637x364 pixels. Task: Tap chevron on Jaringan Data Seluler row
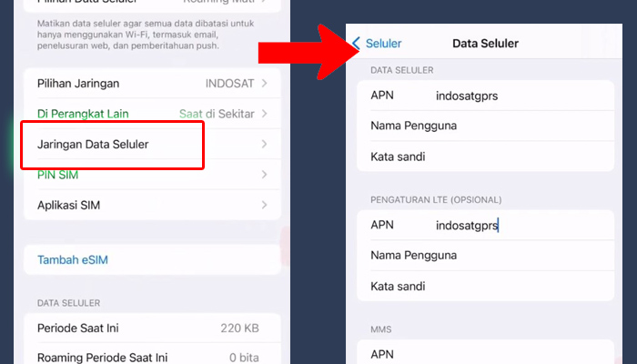click(x=265, y=144)
